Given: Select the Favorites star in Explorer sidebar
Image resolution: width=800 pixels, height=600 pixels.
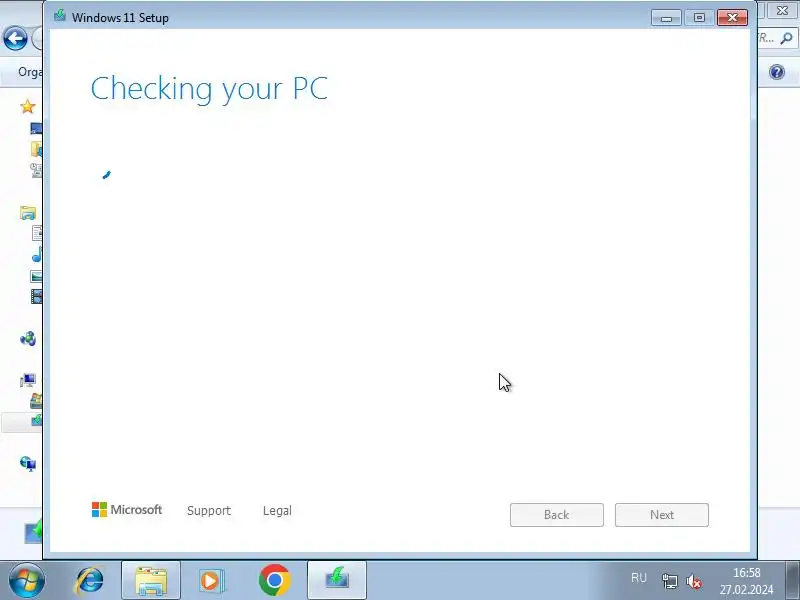Looking at the screenshot, I should pyautogui.click(x=28, y=106).
